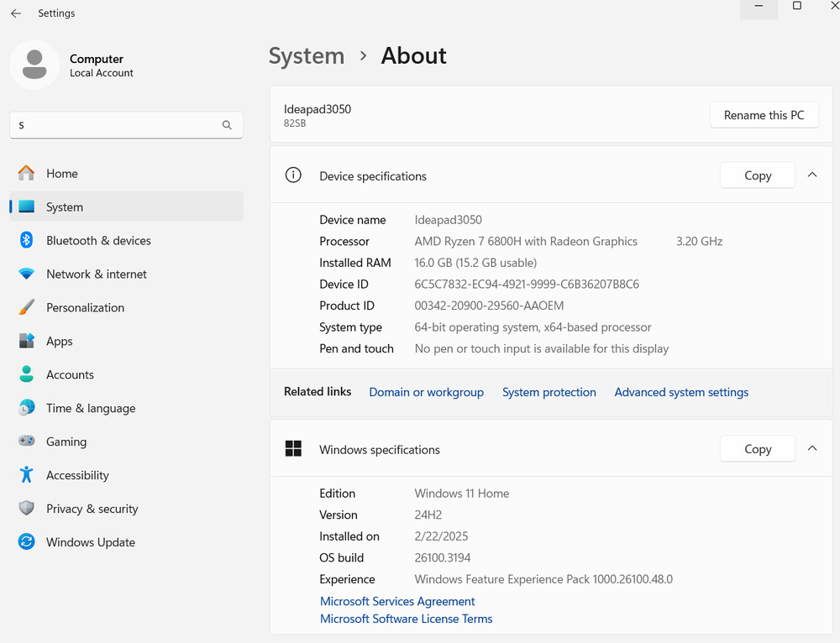Collapse the Device specifications section chevron
The image size is (840, 643).
click(x=812, y=175)
